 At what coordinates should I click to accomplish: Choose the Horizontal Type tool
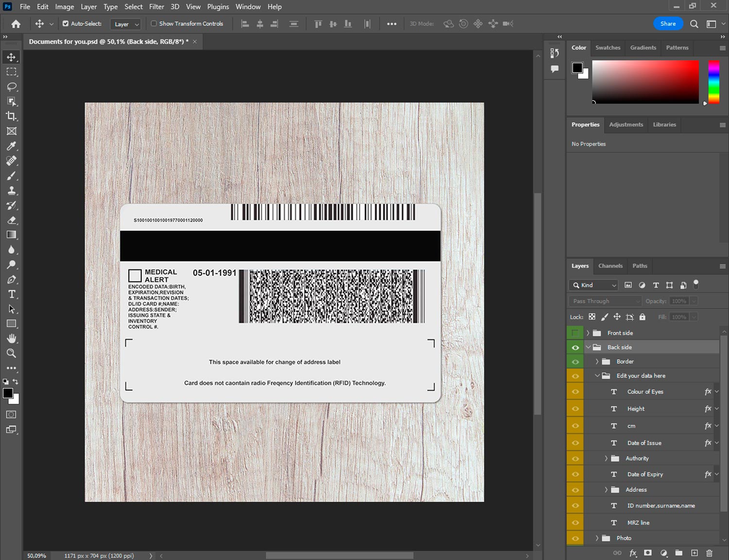(12, 294)
